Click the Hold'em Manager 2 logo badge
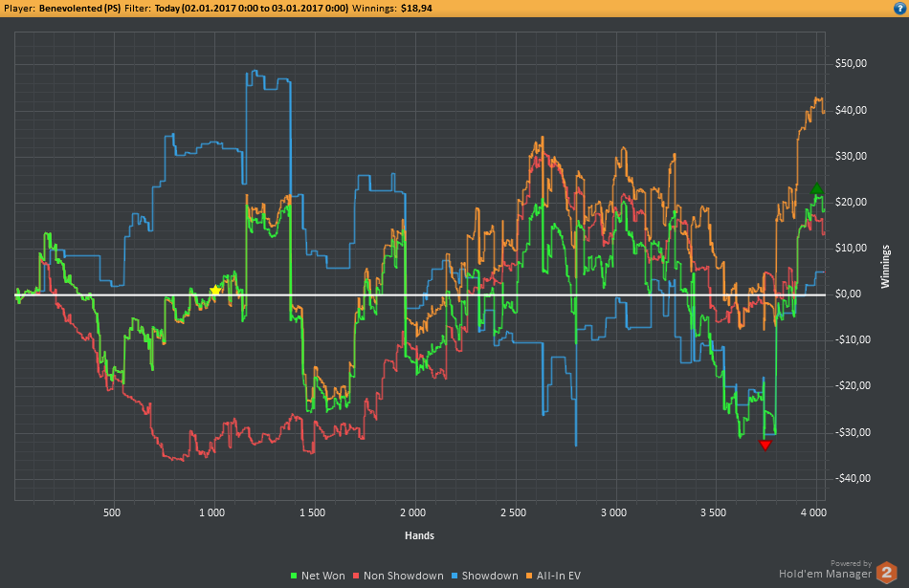 click(887, 572)
